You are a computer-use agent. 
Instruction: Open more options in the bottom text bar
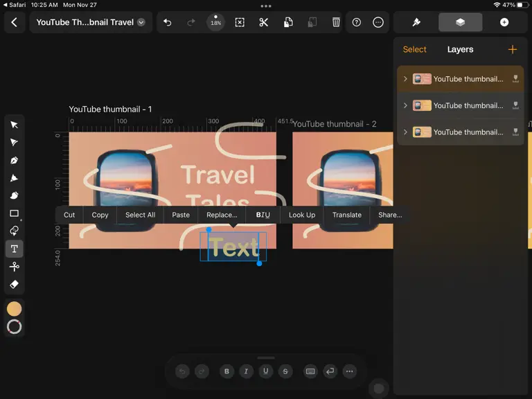point(349,371)
